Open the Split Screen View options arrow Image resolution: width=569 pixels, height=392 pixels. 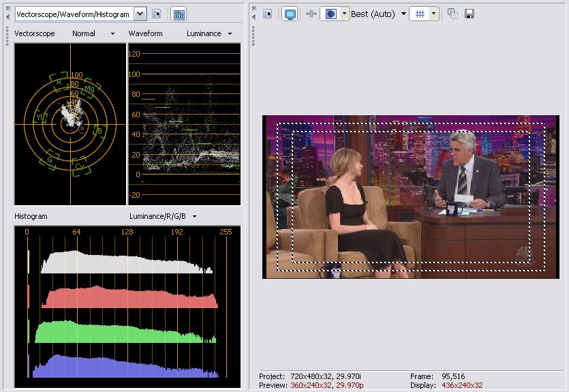click(344, 14)
